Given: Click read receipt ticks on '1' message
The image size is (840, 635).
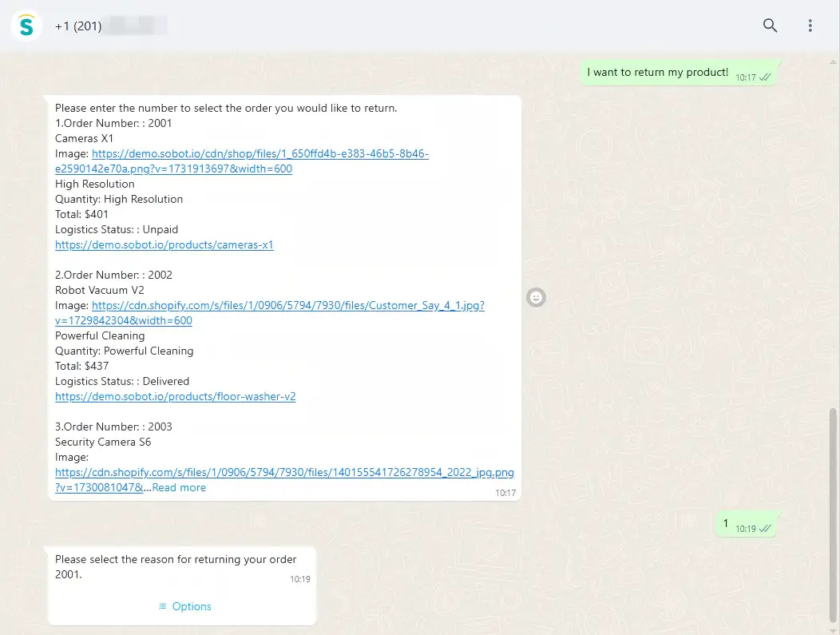Looking at the screenshot, I should pos(765,528).
